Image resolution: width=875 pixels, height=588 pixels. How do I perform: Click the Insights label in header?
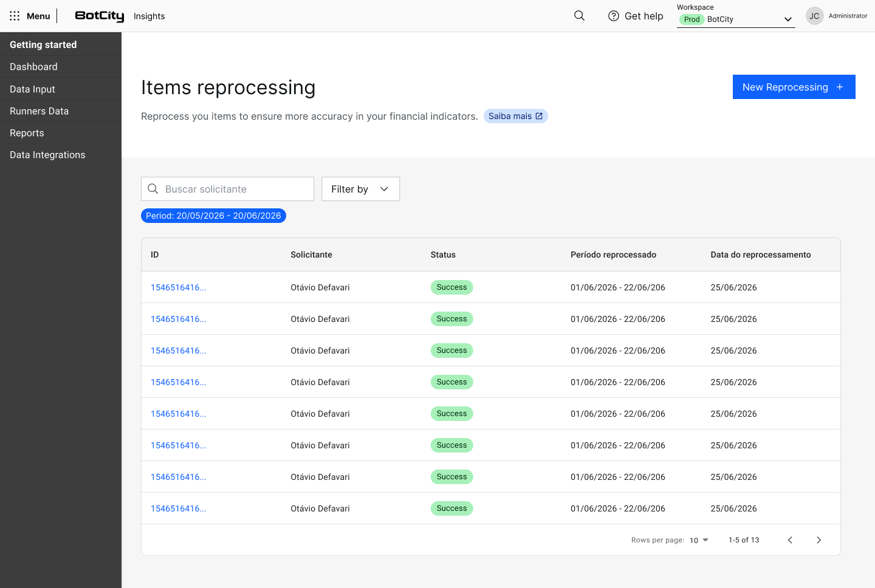[149, 16]
